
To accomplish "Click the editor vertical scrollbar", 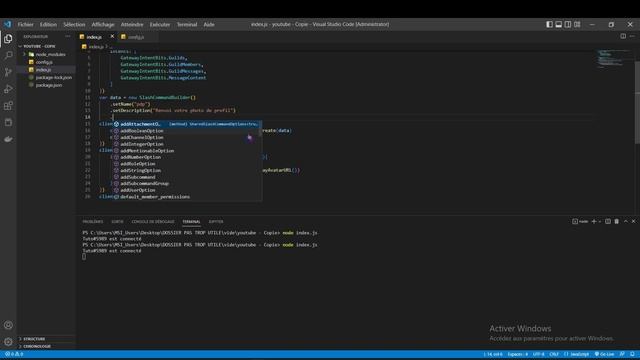I will (637, 102).
